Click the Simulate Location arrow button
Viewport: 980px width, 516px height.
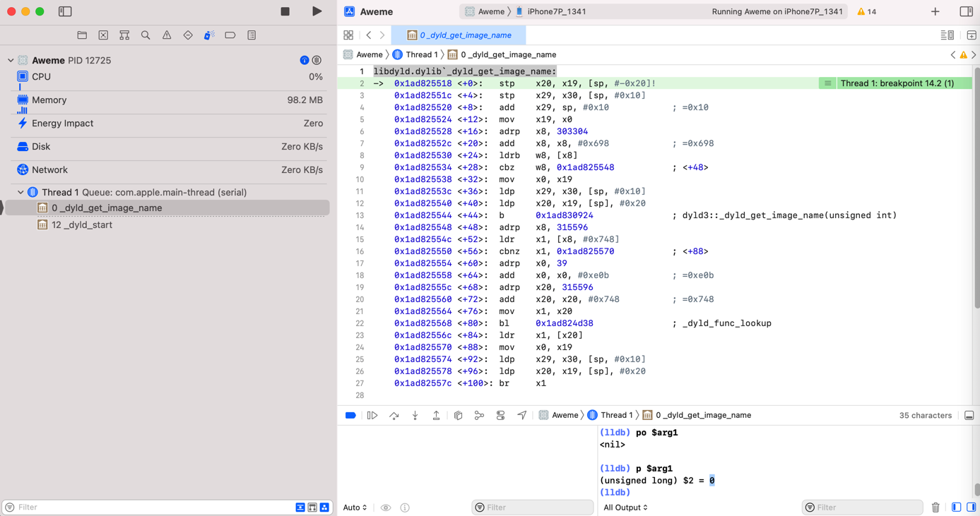[521, 416]
